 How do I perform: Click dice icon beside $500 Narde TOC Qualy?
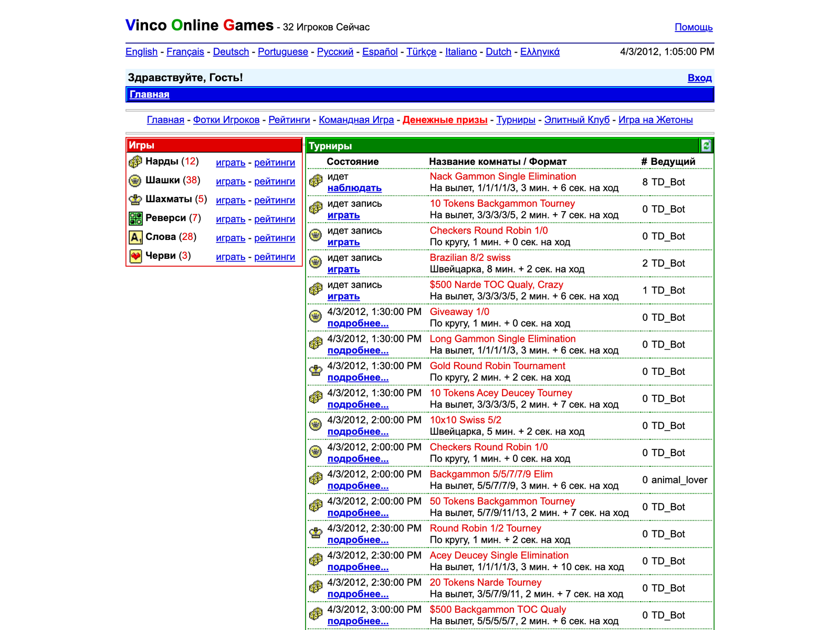pos(316,289)
